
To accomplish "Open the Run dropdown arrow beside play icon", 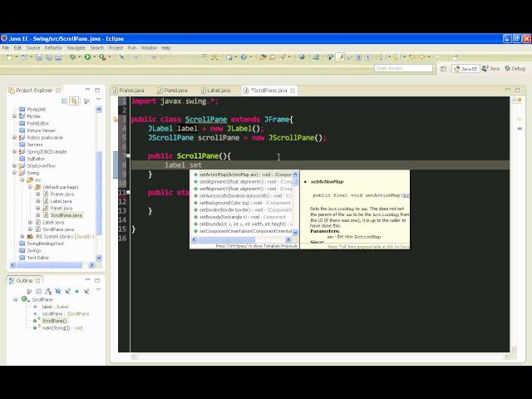I will click(94, 57).
